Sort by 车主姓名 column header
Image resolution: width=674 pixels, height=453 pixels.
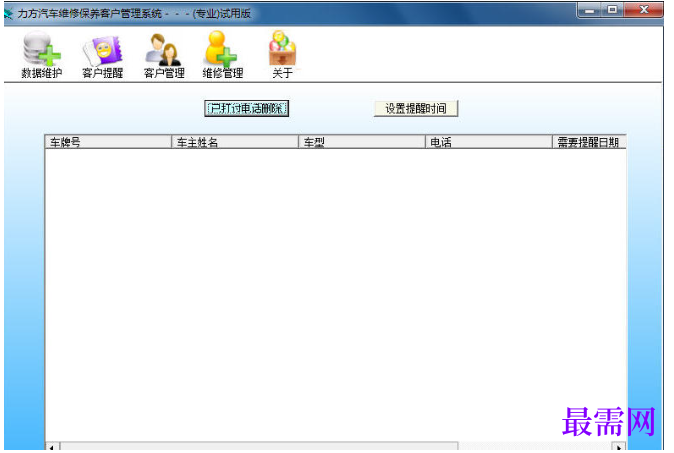click(235, 142)
